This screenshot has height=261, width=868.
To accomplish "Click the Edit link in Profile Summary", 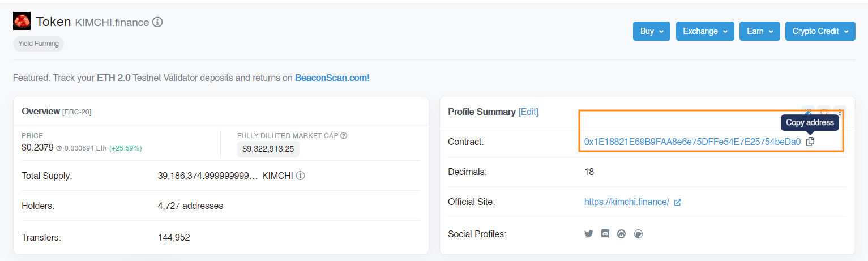I will click(x=528, y=112).
